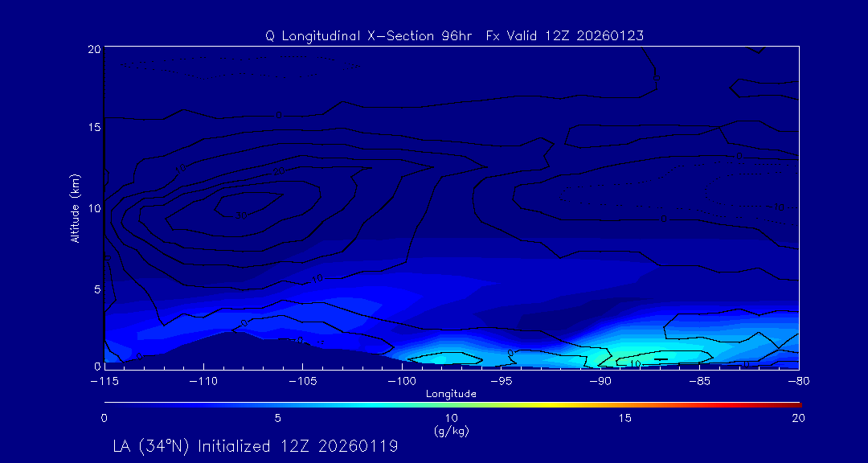Screen dimensions: 868x463
Task: Click the -110 longitude tick label
Action: [203, 382]
